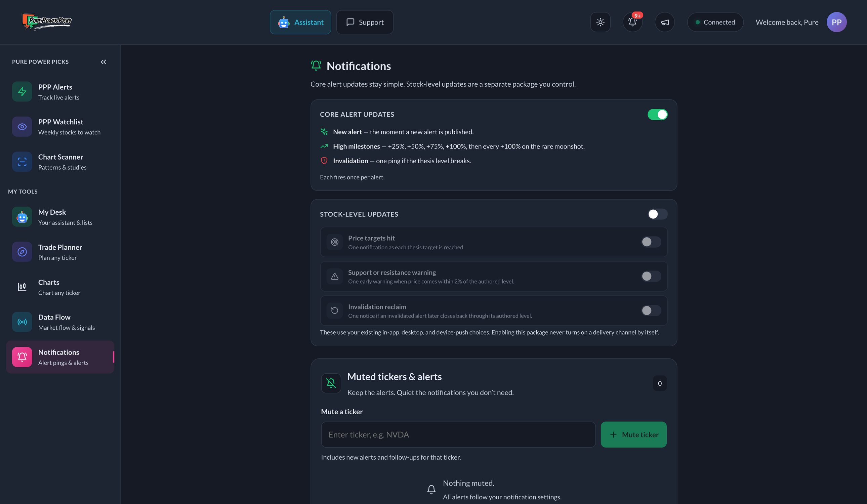This screenshot has height=504, width=867.
Task: Toggle Price targets hit switch
Action: (651, 242)
